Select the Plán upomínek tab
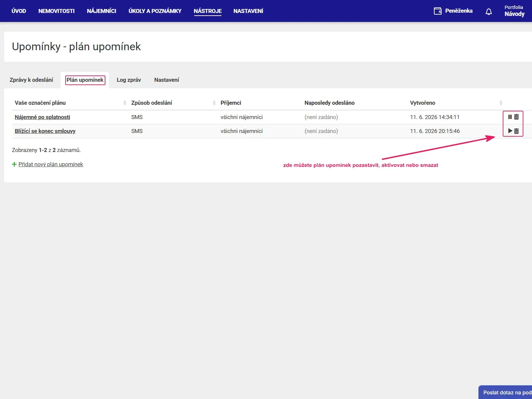The width and height of the screenshot is (532, 399). point(85,80)
